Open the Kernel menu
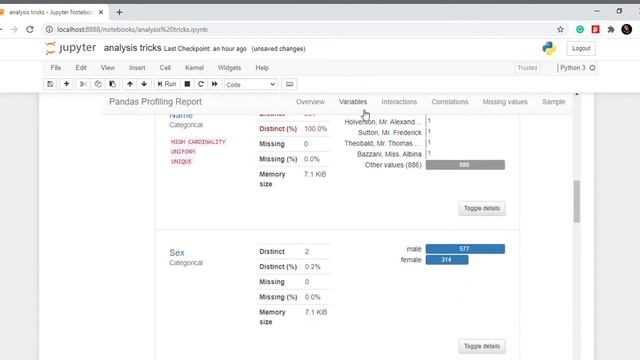The height and width of the screenshot is (360, 640). (194, 68)
